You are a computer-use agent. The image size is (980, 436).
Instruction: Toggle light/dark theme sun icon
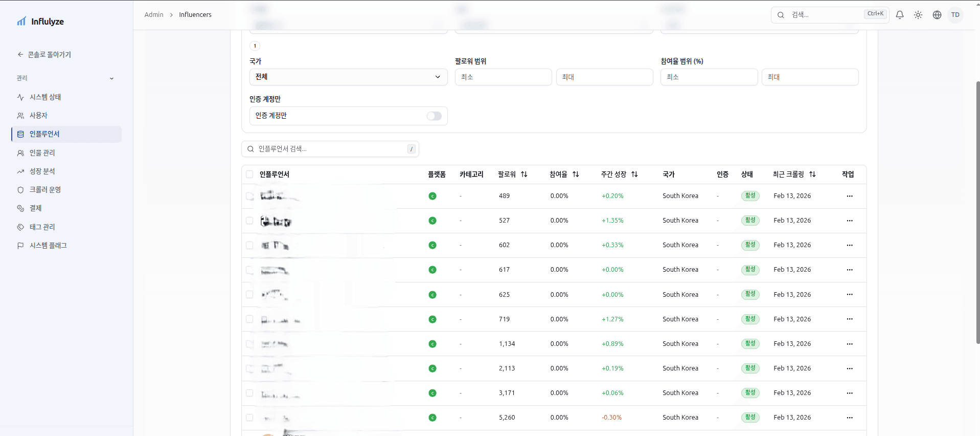pos(918,15)
